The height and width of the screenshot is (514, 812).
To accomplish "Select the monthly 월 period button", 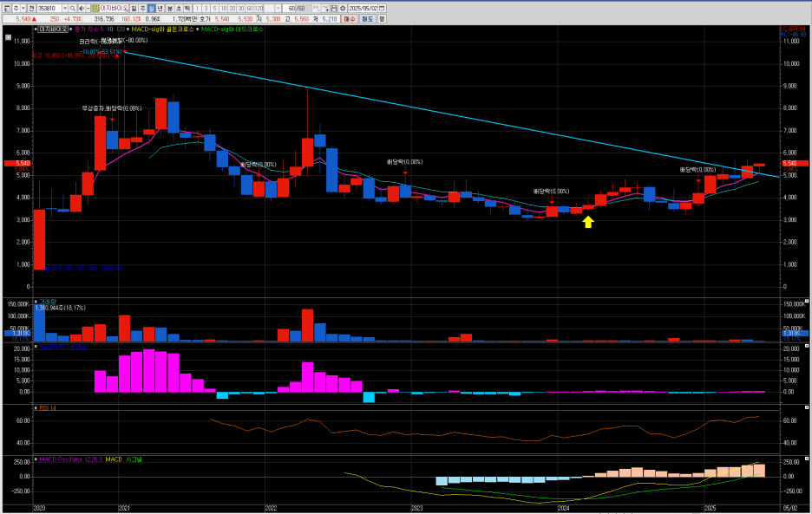I will [151, 9].
